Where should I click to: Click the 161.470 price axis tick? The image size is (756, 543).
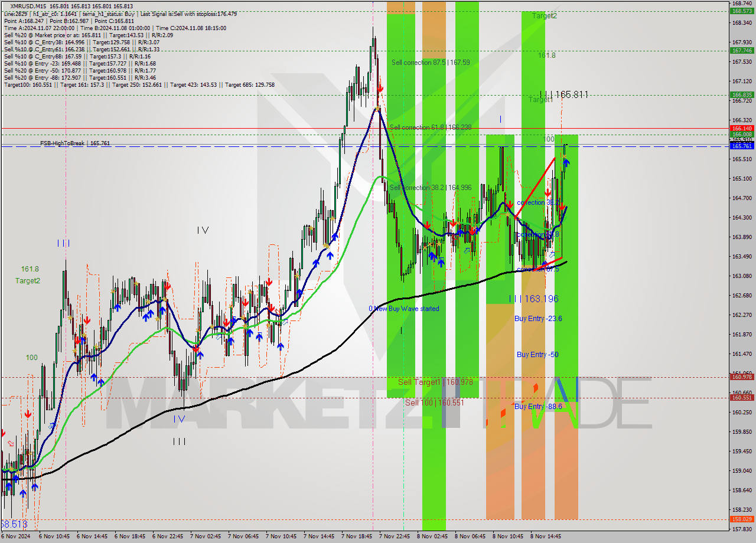coord(742,354)
